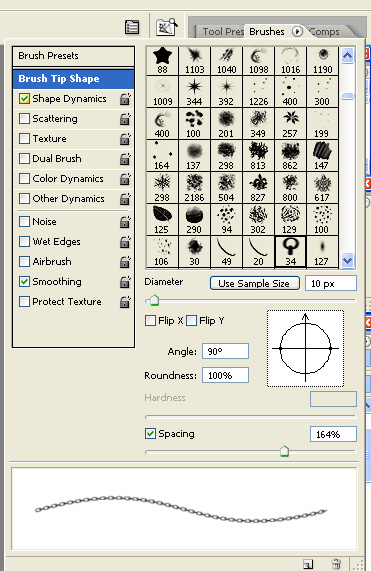Screen dimensions: 371x571
Task: Toggle lock icon for Shape Dynamics
Action: pos(125,99)
